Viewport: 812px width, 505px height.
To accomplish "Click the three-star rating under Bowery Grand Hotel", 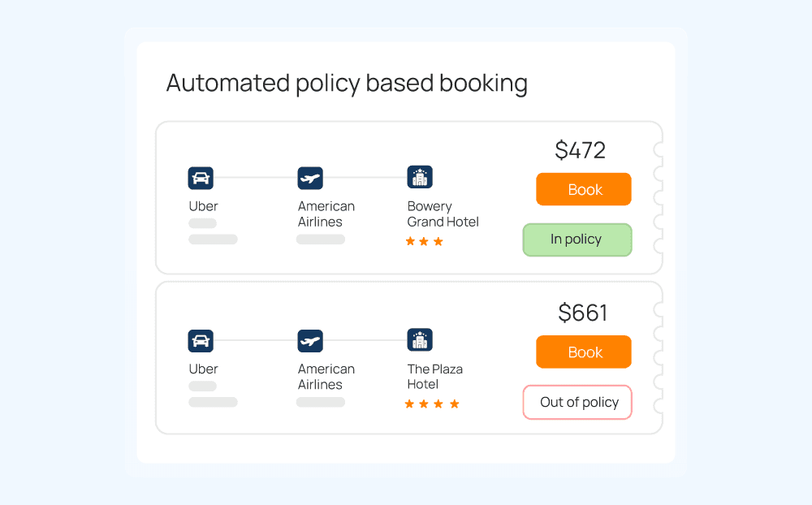I will click(424, 241).
